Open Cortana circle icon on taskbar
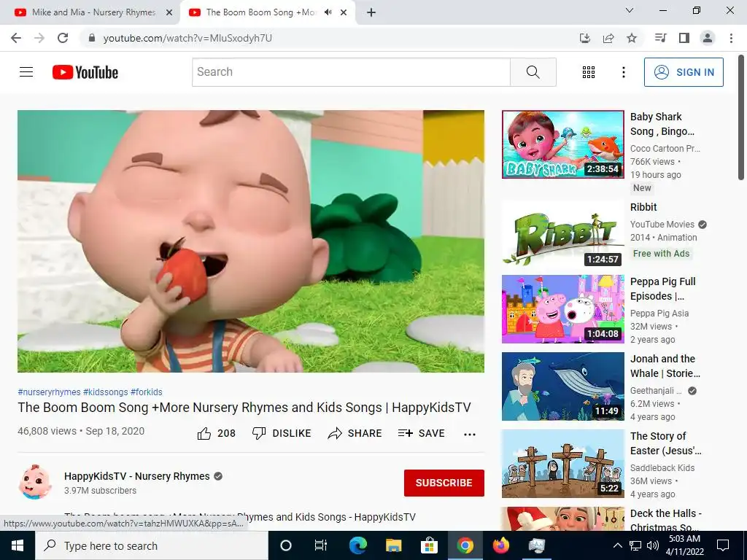 click(286, 545)
